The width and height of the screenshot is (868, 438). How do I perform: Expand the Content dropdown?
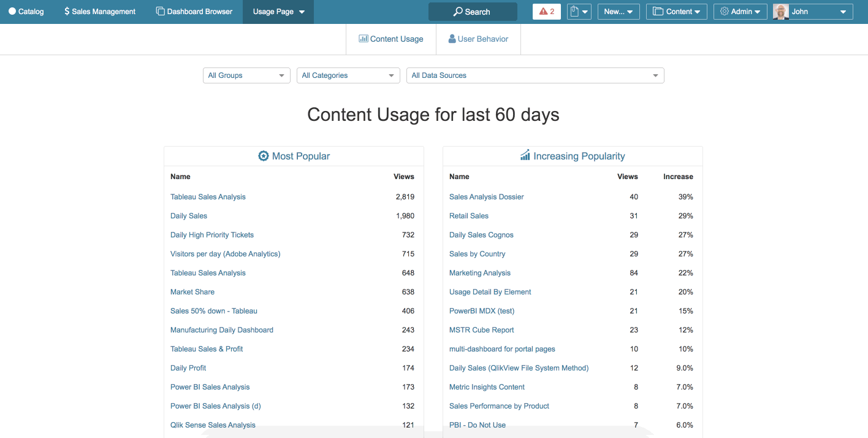[x=677, y=12]
